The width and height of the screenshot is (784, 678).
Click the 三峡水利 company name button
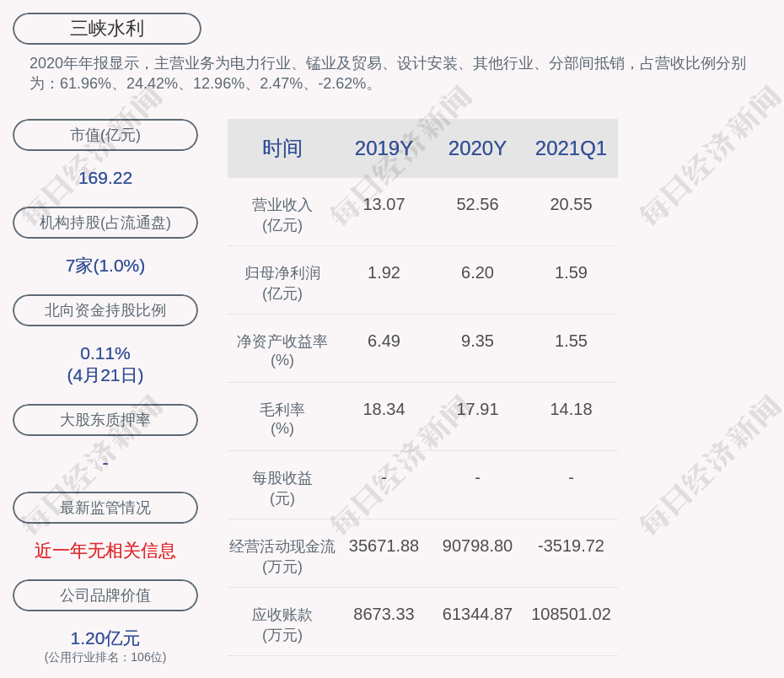[107, 29]
